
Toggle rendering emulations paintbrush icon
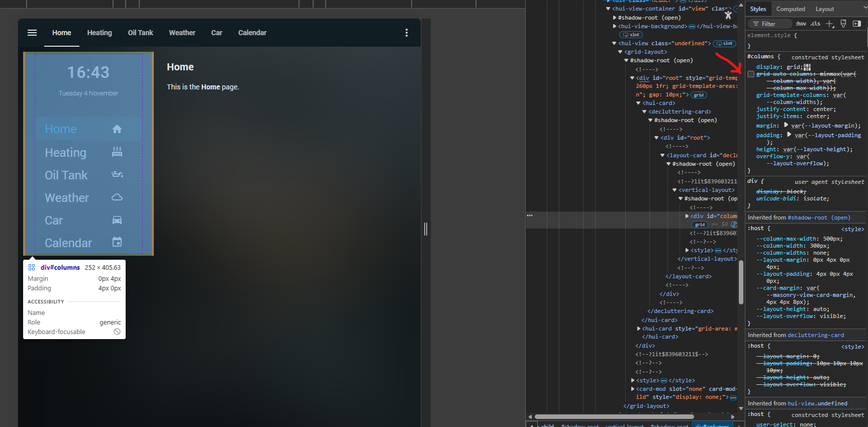click(x=843, y=24)
